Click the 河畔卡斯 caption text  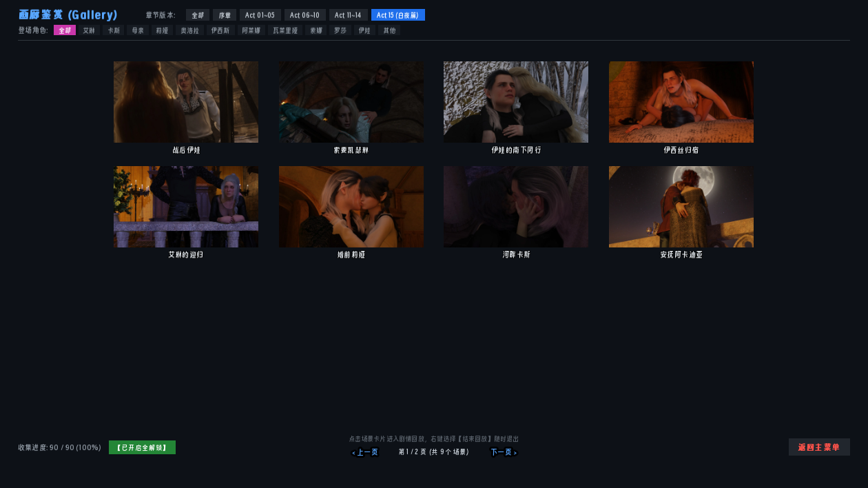pyautogui.click(x=516, y=254)
